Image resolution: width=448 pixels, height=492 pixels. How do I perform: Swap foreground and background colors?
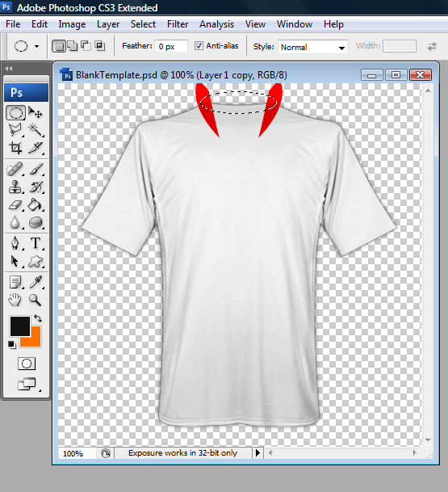(38, 318)
